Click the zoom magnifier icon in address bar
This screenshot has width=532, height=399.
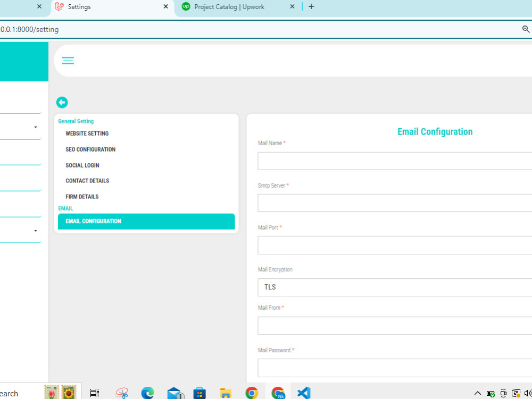click(526, 29)
